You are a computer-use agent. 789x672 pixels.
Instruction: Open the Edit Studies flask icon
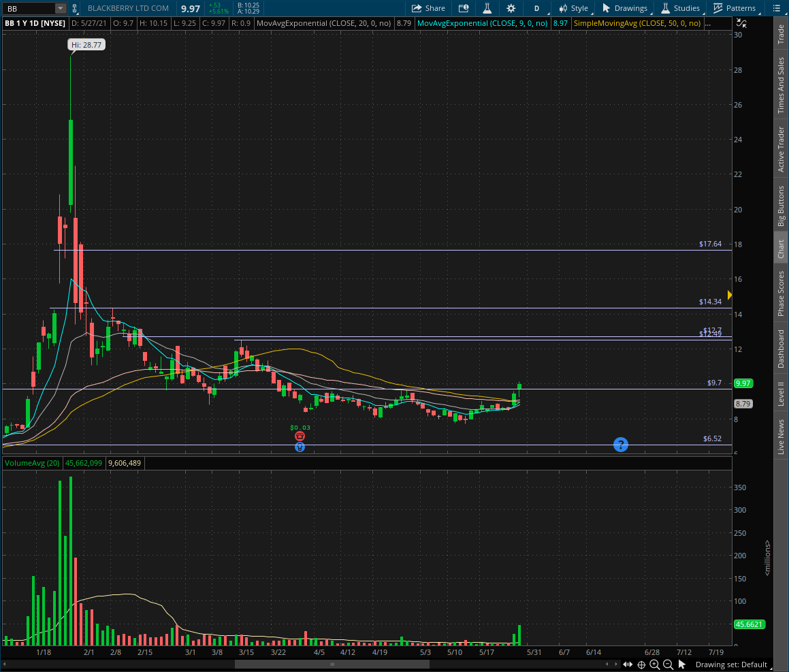click(x=487, y=8)
